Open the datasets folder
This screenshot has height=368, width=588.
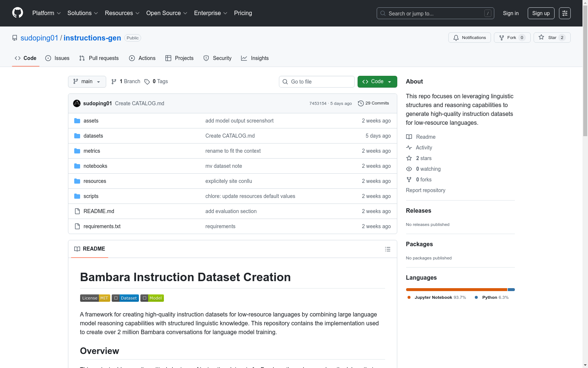(x=93, y=136)
